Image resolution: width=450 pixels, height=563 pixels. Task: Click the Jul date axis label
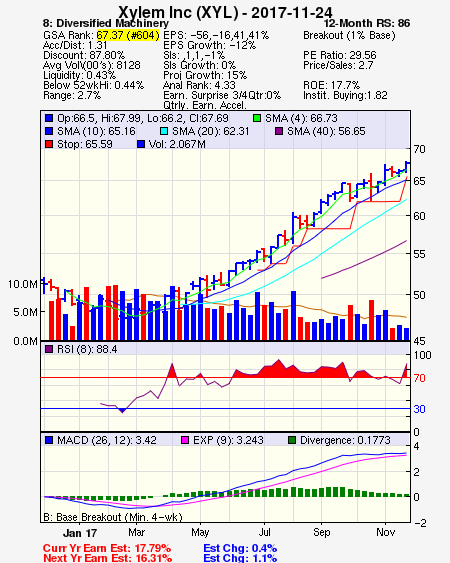[265, 532]
